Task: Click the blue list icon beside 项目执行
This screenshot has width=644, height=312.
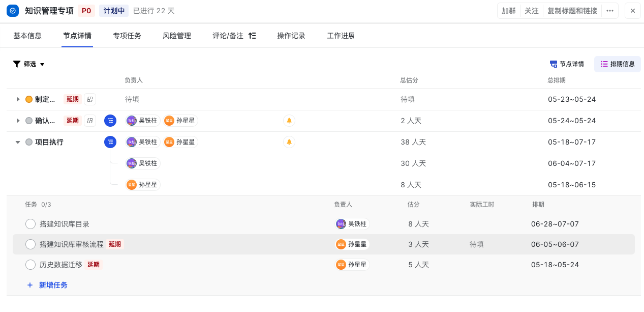Action: pos(110,142)
